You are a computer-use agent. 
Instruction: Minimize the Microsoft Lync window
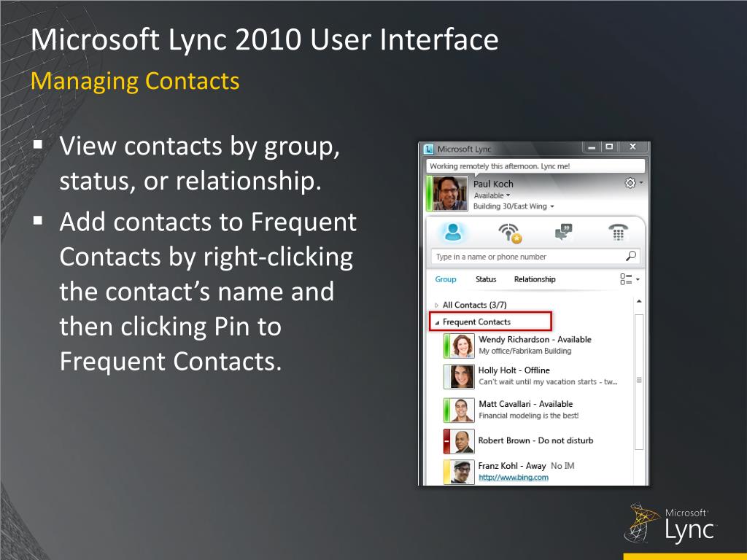pyautogui.click(x=592, y=147)
